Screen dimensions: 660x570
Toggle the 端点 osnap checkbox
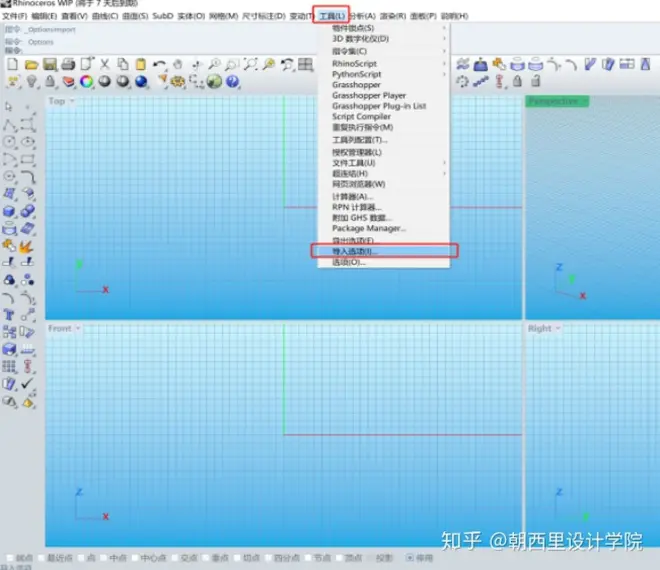coord(10,558)
